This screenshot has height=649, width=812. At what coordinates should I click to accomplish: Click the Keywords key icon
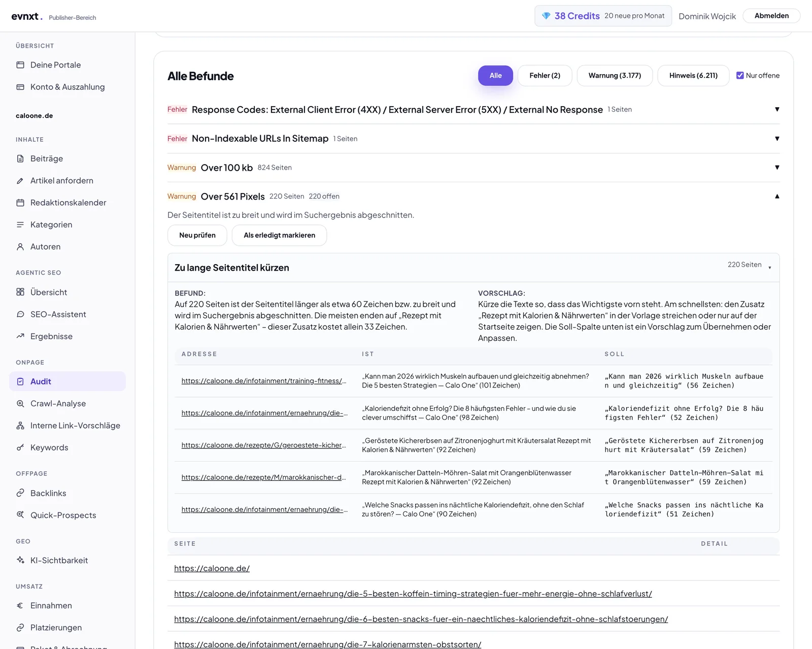[20, 447]
